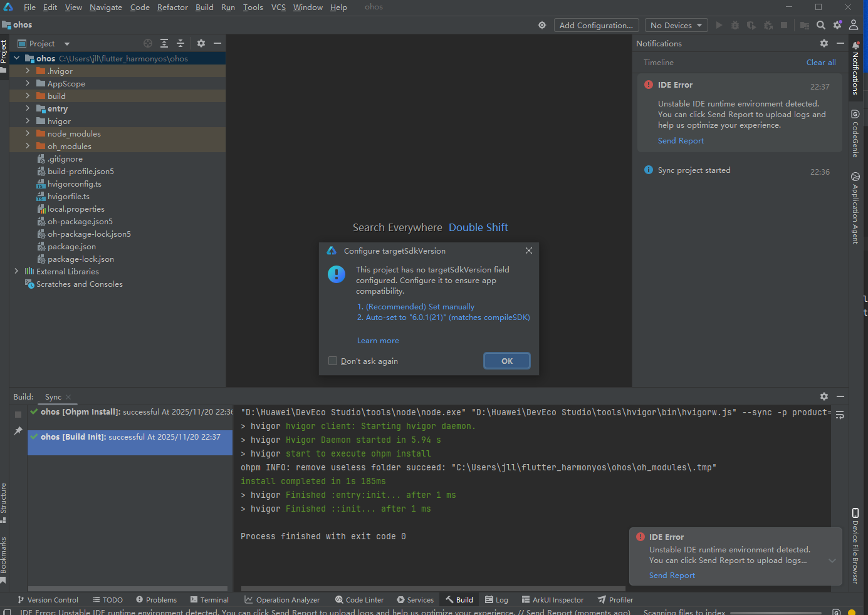Image resolution: width=868 pixels, height=615 pixels.
Task: Open the No Devices dropdown
Action: tap(676, 25)
